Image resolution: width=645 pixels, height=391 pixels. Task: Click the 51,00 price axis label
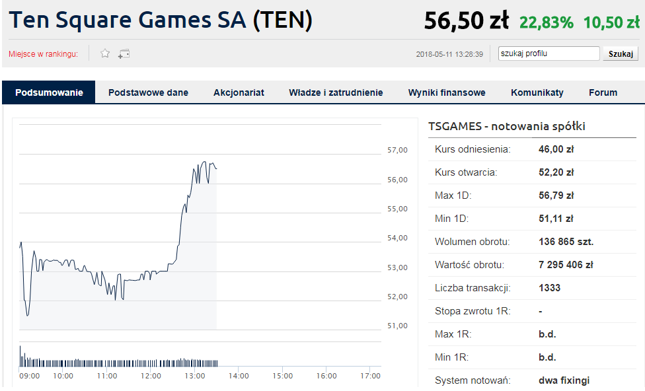pos(397,326)
